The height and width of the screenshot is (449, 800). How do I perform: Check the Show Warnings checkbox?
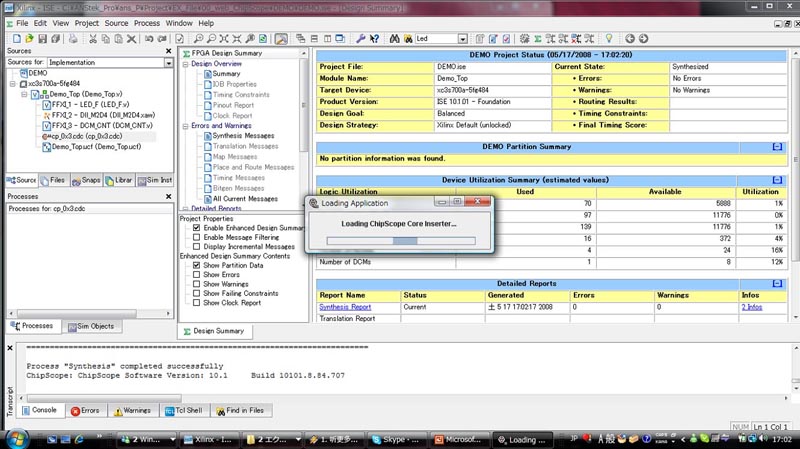point(196,284)
